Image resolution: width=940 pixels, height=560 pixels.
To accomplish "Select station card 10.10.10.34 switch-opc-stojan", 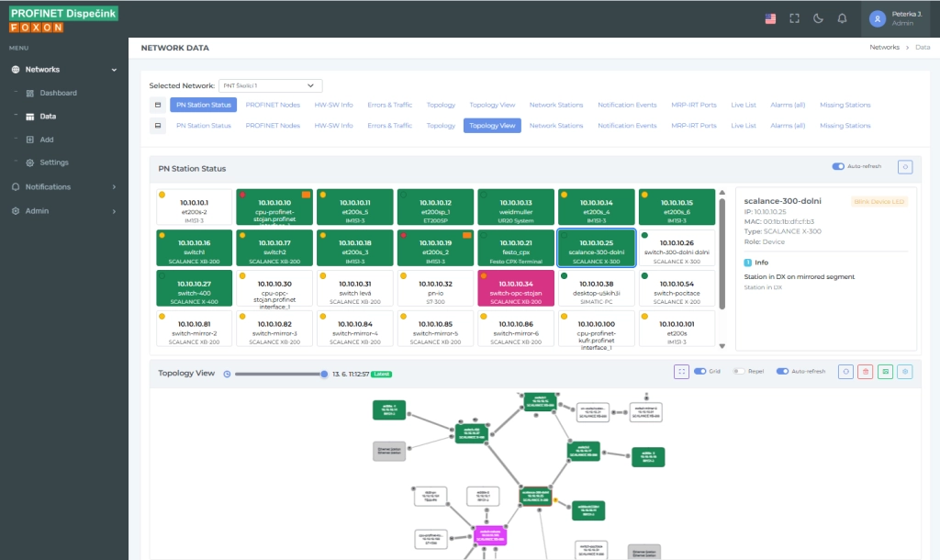I will point(516,287).
